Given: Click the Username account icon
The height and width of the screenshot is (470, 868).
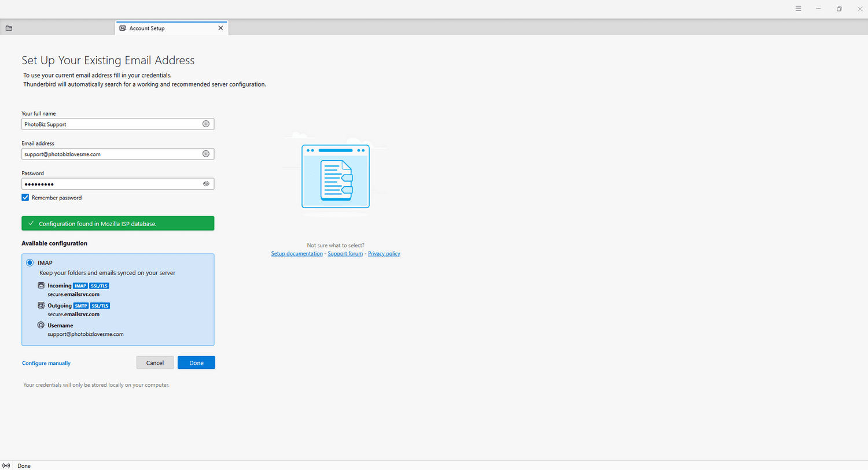Looking at the screenshot, I should tap(41, 325).
